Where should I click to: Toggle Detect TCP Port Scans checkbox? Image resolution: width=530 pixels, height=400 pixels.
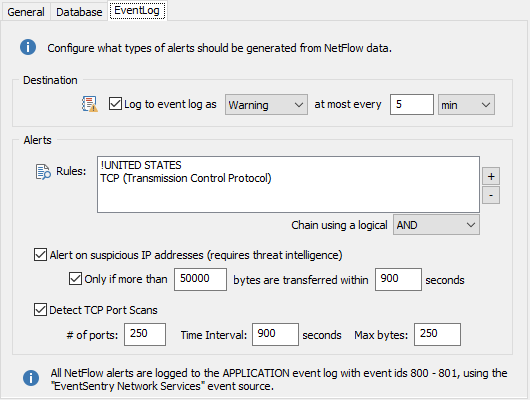click(40, 309)
